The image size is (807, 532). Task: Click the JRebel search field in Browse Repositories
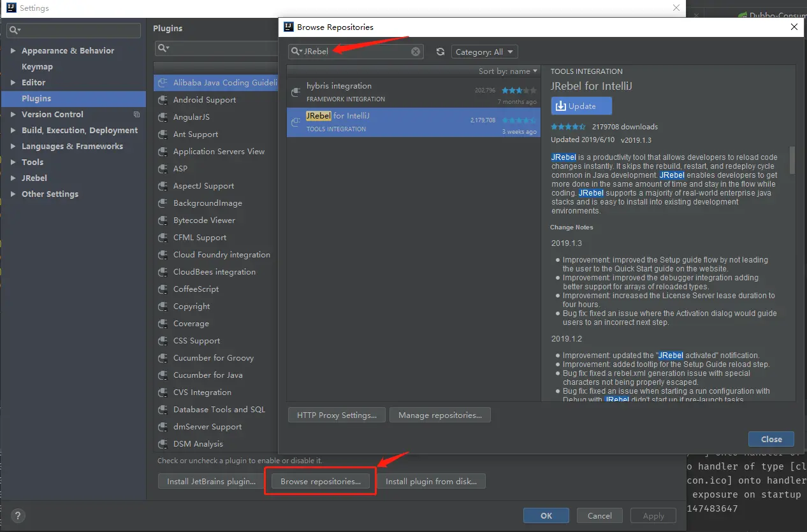click(356, 52)
